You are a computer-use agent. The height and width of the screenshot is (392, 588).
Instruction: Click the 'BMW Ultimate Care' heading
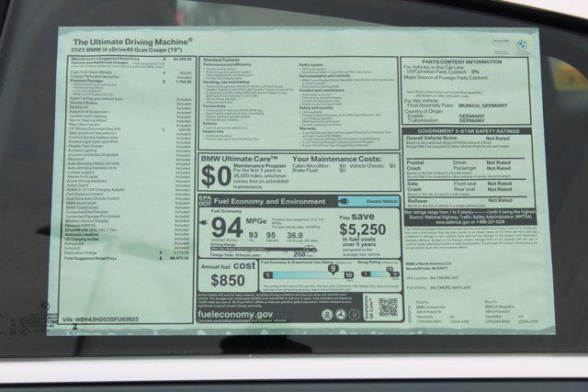(x=239, y=159)
